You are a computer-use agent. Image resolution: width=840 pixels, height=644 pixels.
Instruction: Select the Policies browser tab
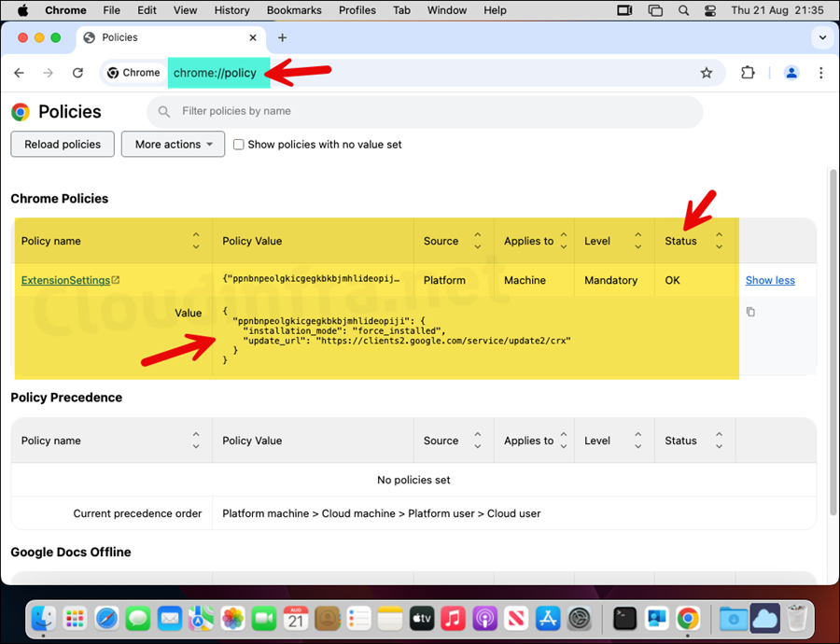171,37
